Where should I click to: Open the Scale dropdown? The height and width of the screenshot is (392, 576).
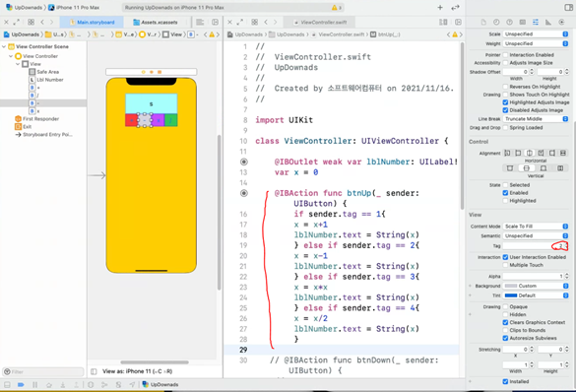point(536,33)
